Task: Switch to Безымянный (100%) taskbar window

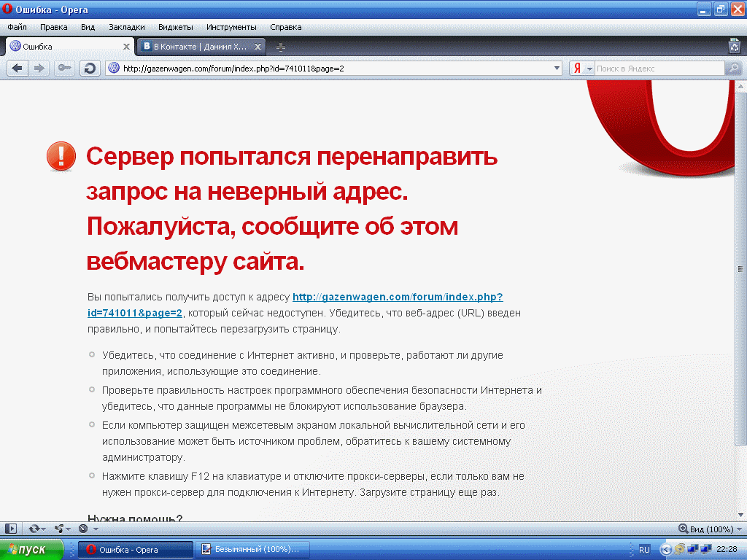Action: tap(253, 550)
